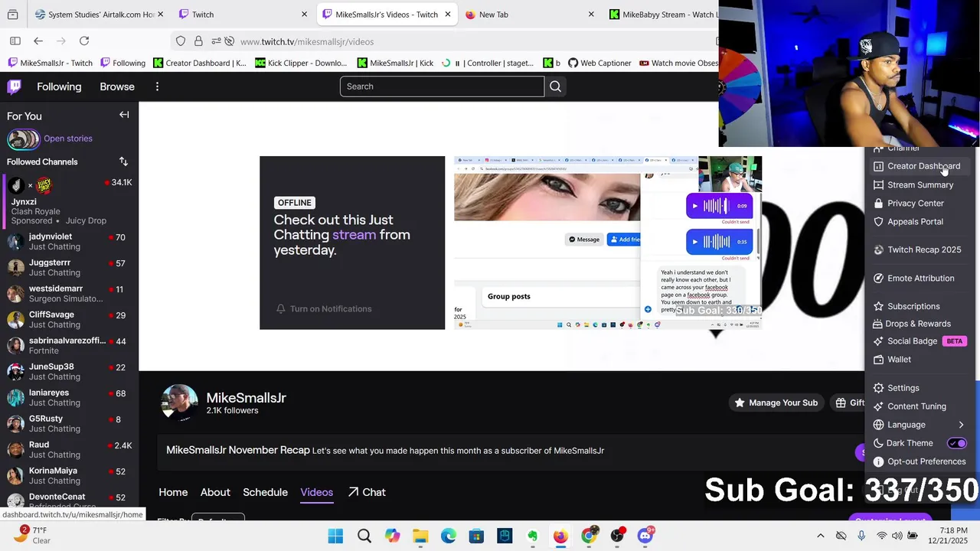Image resolution: width=980 pixels, height=551 pixels.
Task: Switch to the Home channel tab
Action: tap(173, 492)
